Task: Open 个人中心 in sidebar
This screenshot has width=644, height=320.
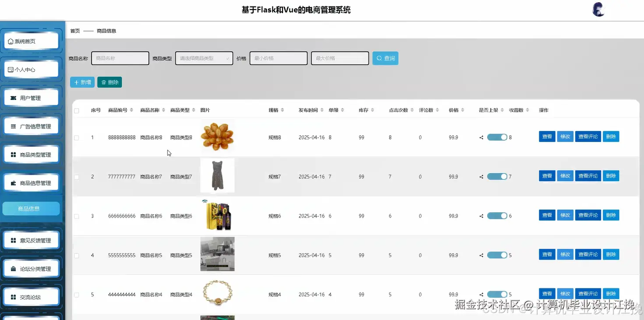Action: [31, 70]
